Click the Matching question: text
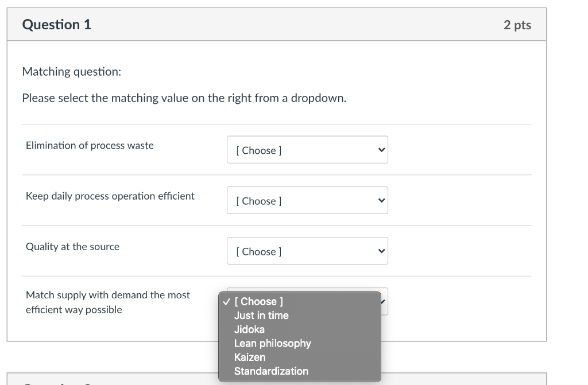588x385 pixels. (x=71, y=72)
